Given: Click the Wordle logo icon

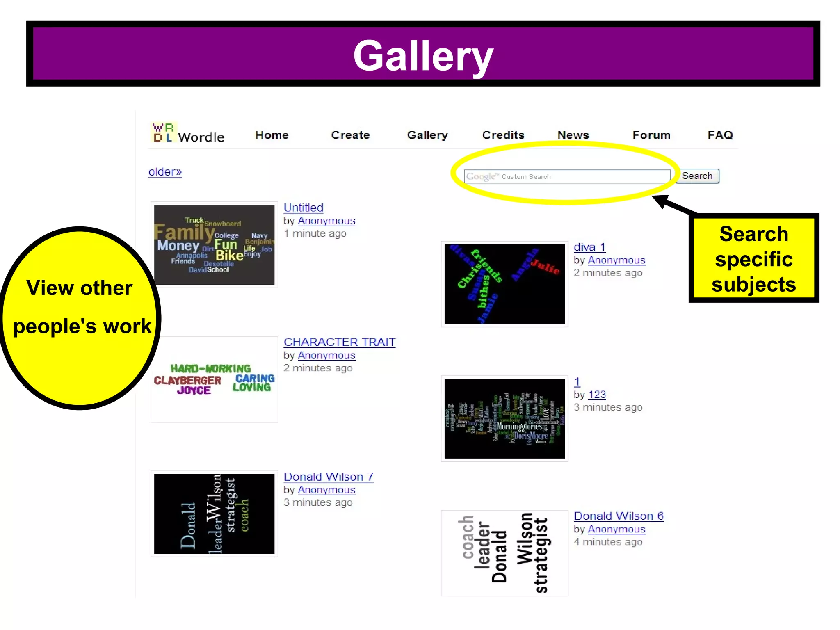Looking at the screenshot, I should pyautogui.click(x=163, y=132).
